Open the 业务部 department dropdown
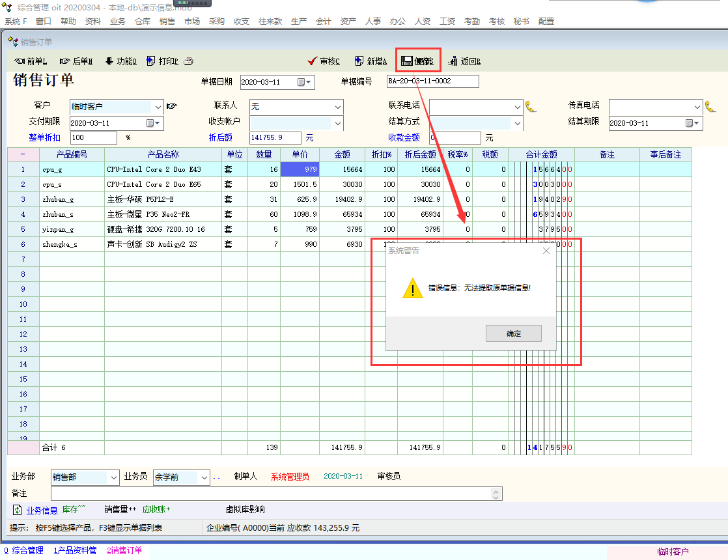 113,477
